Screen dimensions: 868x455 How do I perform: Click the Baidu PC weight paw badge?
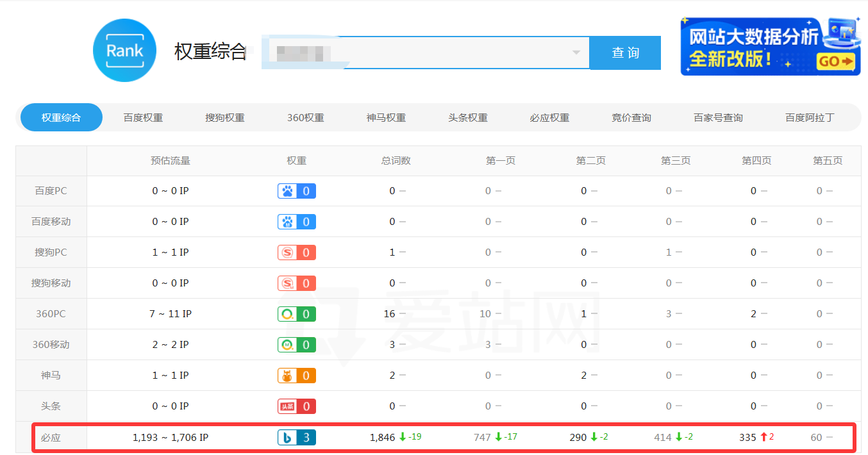(x=296, y=191)
